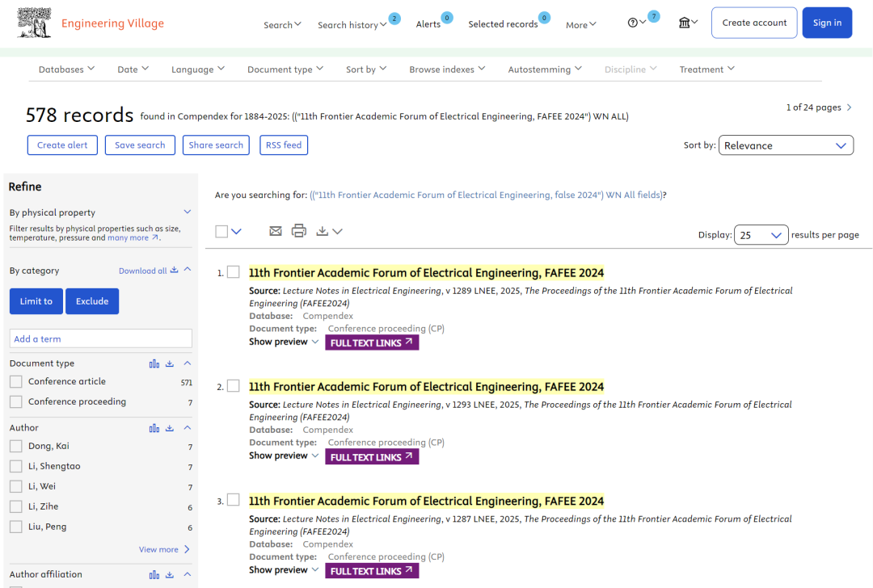
Task: Click the Add a term input field
Action: 101,338
